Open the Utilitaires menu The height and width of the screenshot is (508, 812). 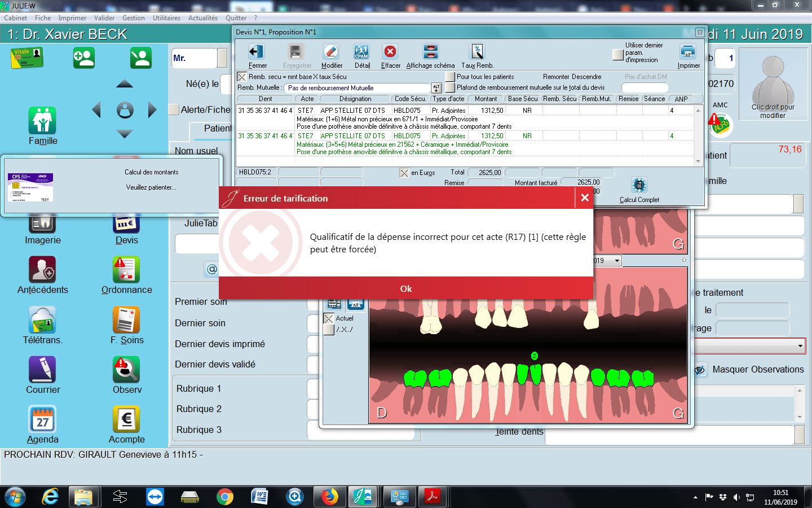click(166, 18)
